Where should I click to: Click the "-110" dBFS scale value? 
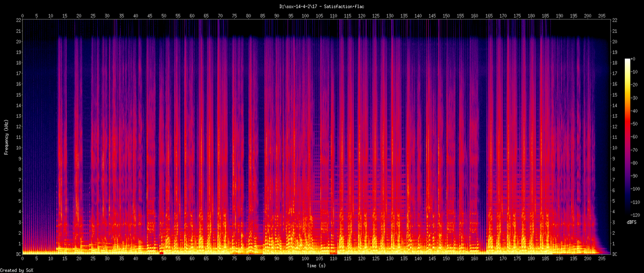pyautogui.click(x=635, y=203)
